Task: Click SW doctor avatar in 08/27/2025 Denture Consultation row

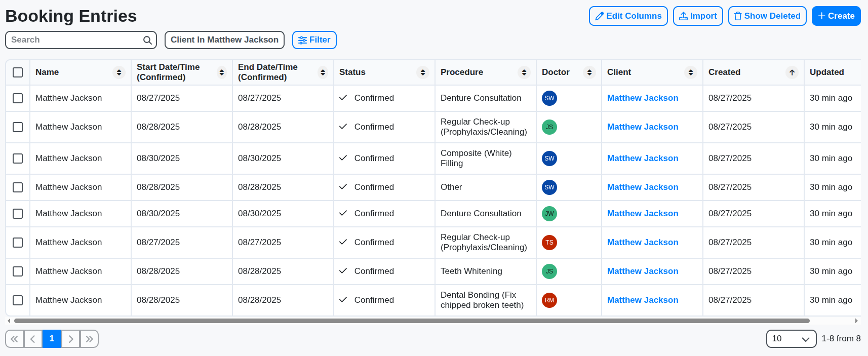Action: coord(549,98)
